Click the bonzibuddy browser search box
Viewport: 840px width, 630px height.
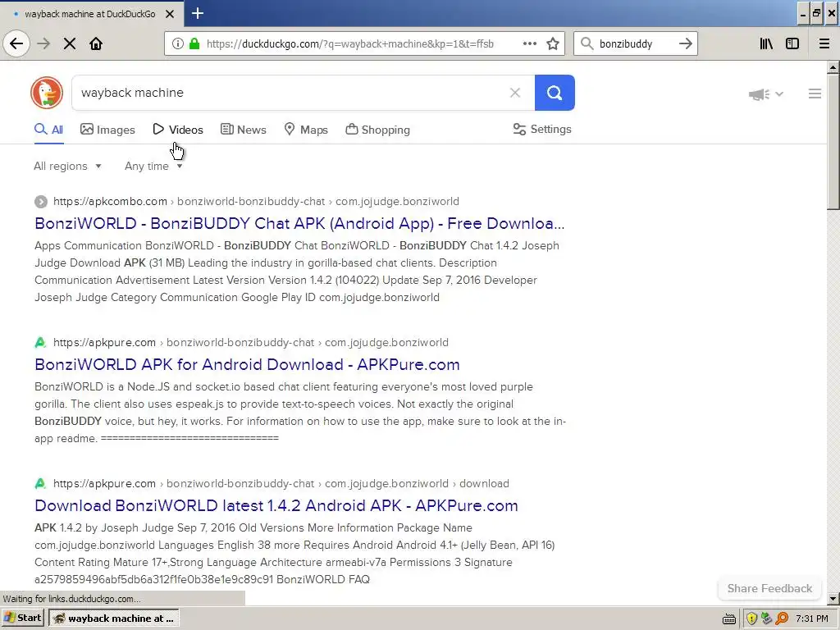636,44
